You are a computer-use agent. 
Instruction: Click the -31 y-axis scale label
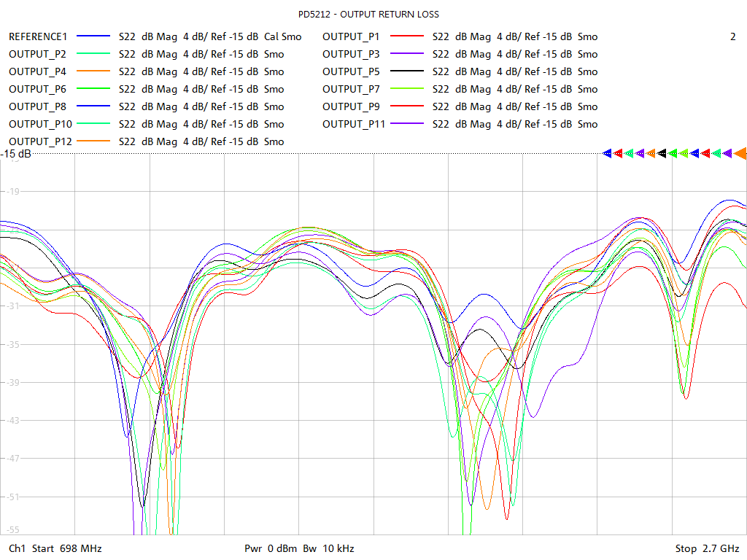tap(12, 306)
